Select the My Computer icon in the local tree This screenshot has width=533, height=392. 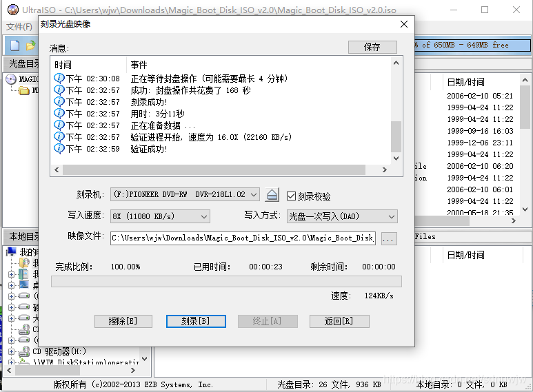[x=12, y=251]
